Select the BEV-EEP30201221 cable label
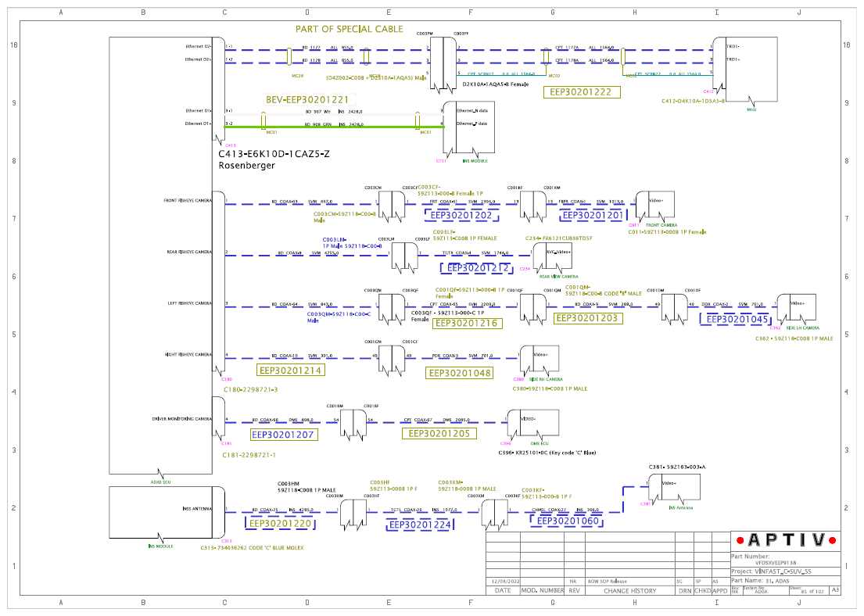The height and width of the screenshot is (616, 864). [x=307, y=100]
